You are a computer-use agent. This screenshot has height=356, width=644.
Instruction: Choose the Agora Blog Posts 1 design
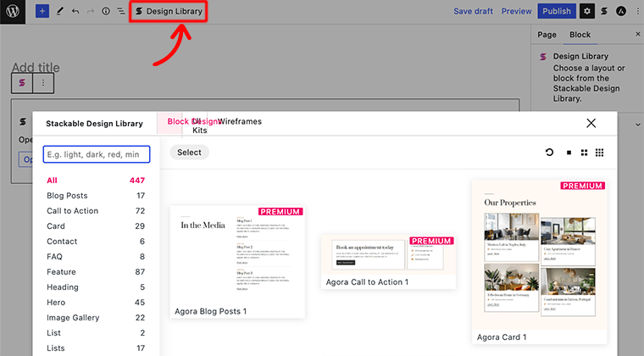237,262
